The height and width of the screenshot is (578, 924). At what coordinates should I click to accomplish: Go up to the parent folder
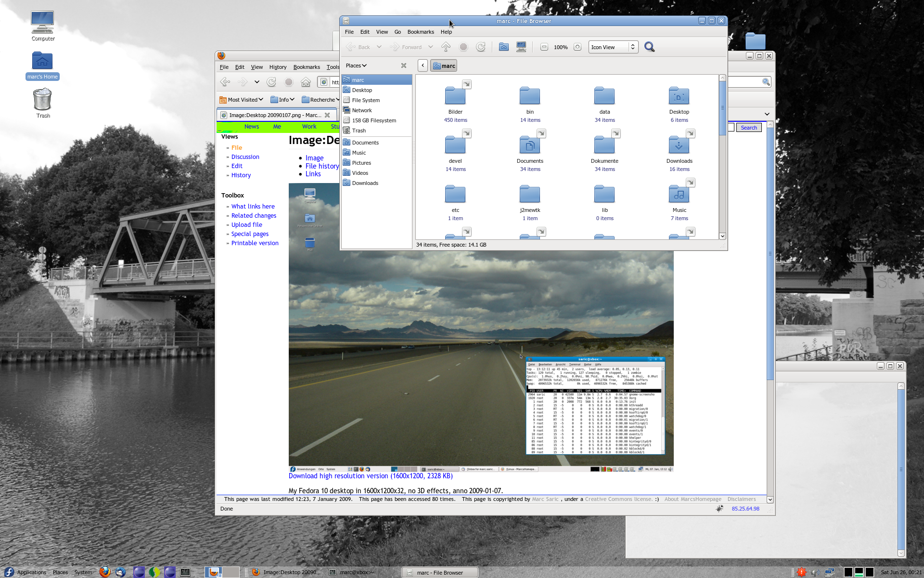(x=446, y=47)
